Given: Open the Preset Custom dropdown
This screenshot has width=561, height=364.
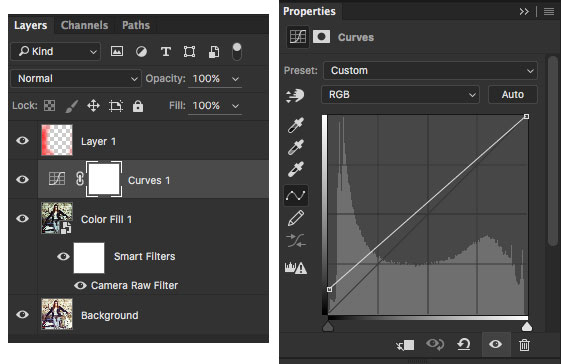Looking at the screenshot, I should pos(430,71).
